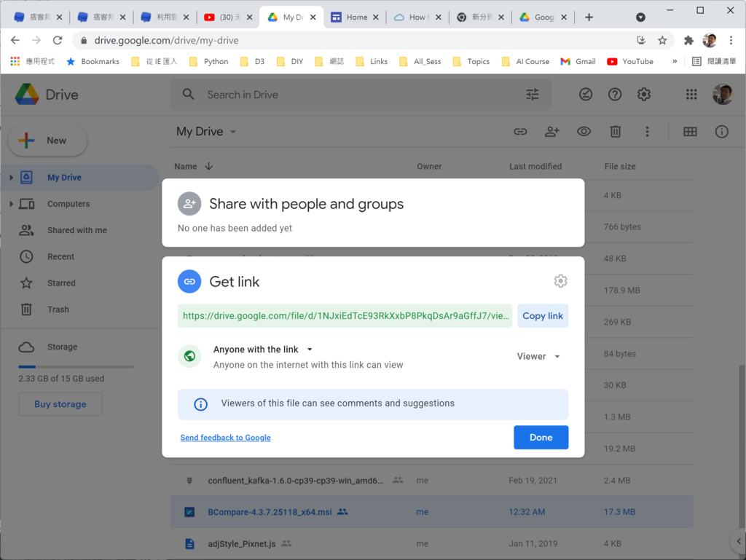The height and width of the screenshot is (560, 746).
Task: Click the Google account avatar in Drive
Action: click(722, 94)
